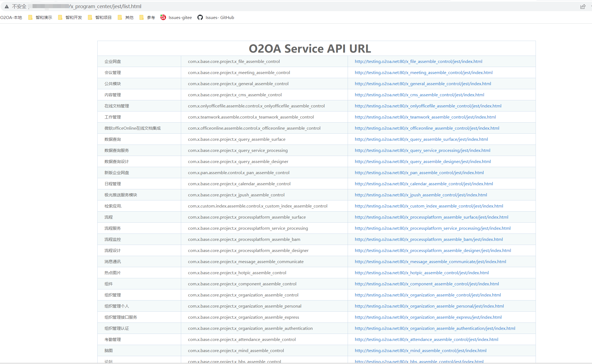
Task: Open the x_teamwork_assemble_control API link
Action: click(425, 117)
